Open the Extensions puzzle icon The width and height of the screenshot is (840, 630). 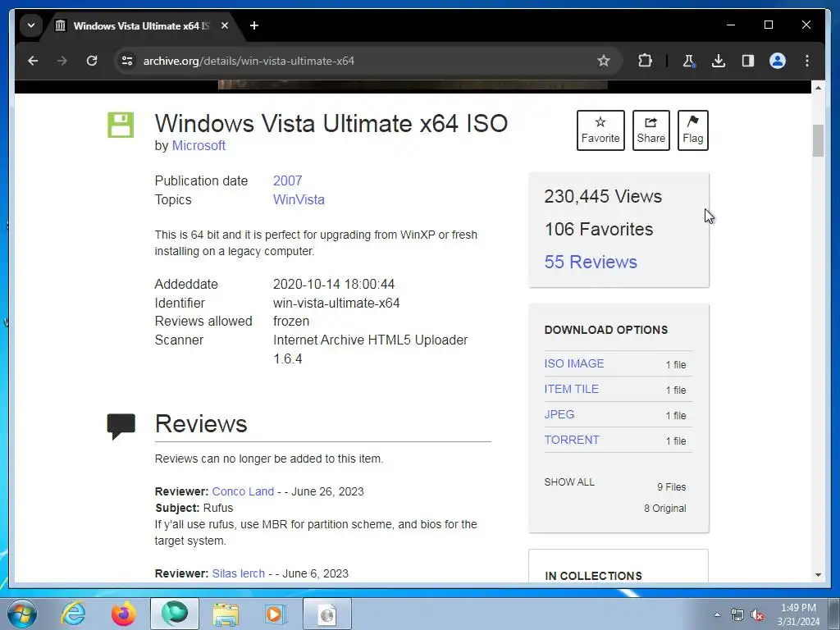click(x=646, y=61)
